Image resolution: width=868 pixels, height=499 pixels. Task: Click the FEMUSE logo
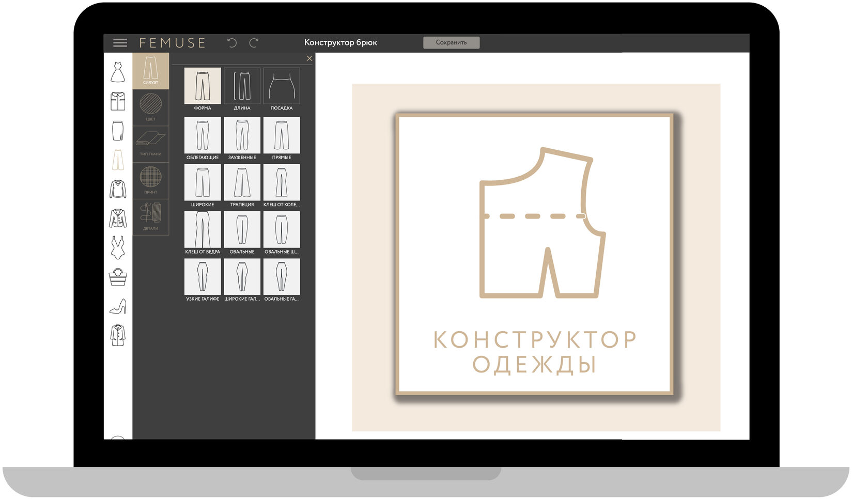point(173,43)
